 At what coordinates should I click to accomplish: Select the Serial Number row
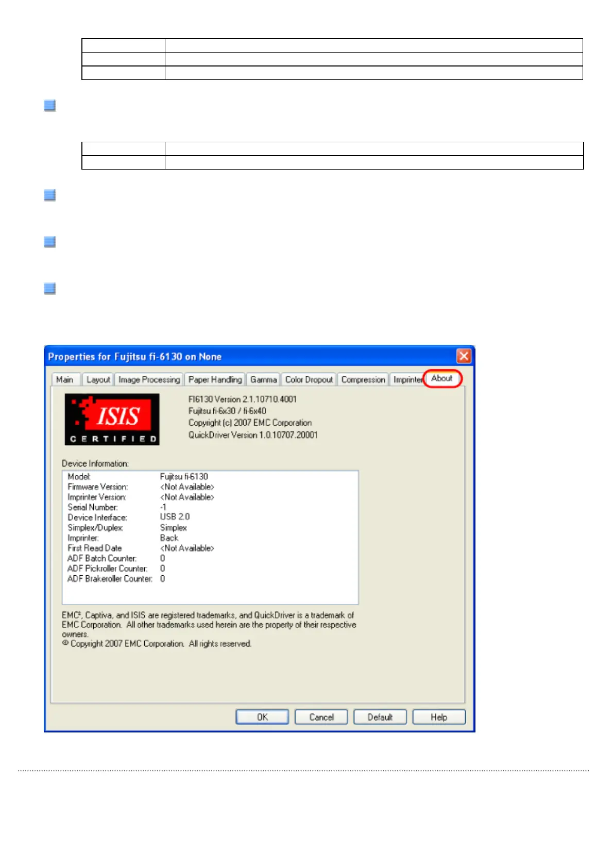click(x=117, y=507)
